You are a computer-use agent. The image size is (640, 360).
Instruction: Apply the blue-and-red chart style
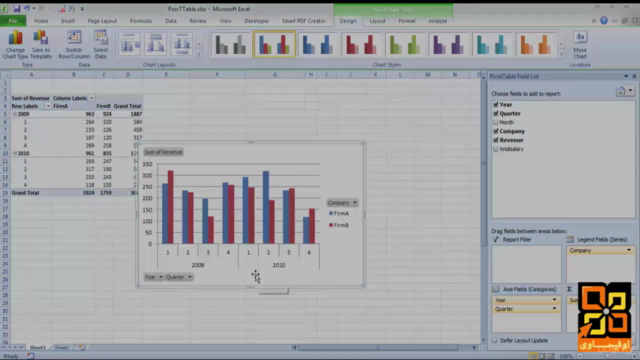(274, 44)
